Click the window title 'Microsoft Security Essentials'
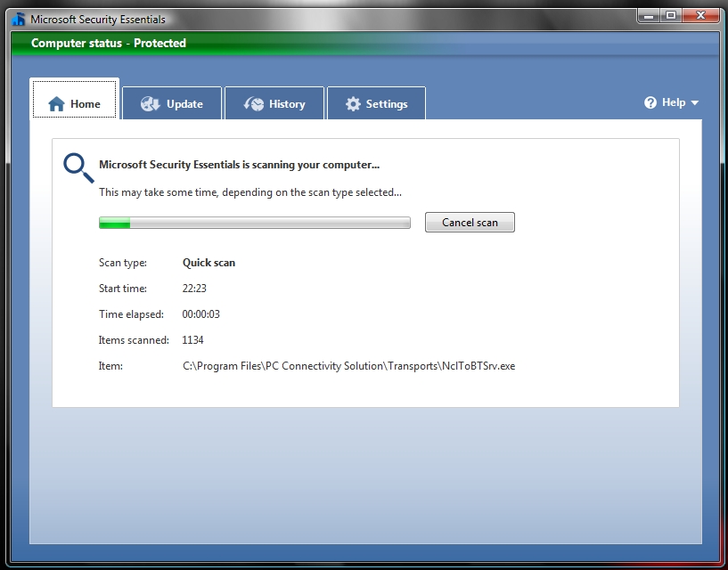This screenshot has width=728, height=570. coord(98,20)
